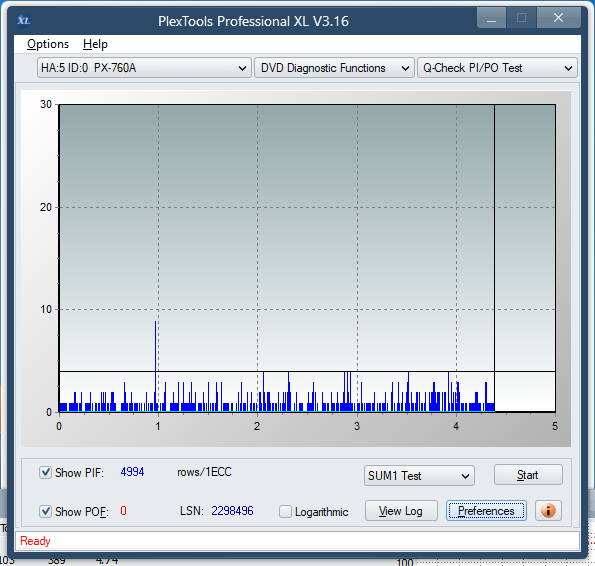The width and height of the screenshot is (595, 566).
Task: Click the View Log button
Action: click(401, 511)
